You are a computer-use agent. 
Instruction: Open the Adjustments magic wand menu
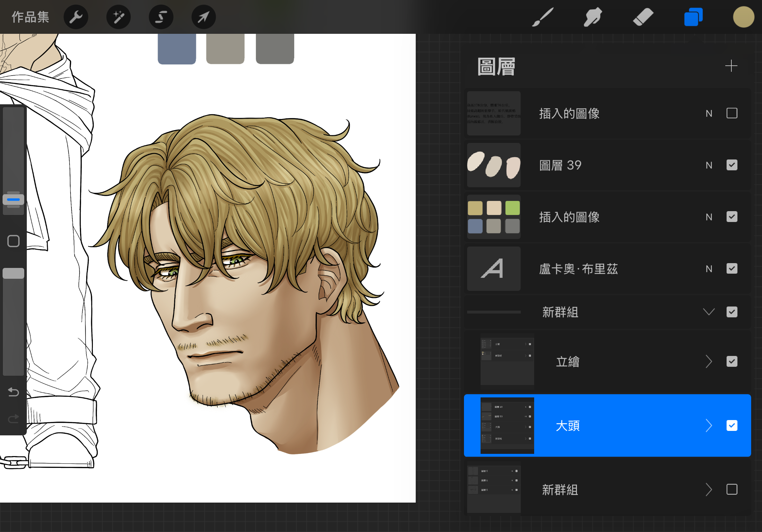pyautogui.click(x=118, y=17)
